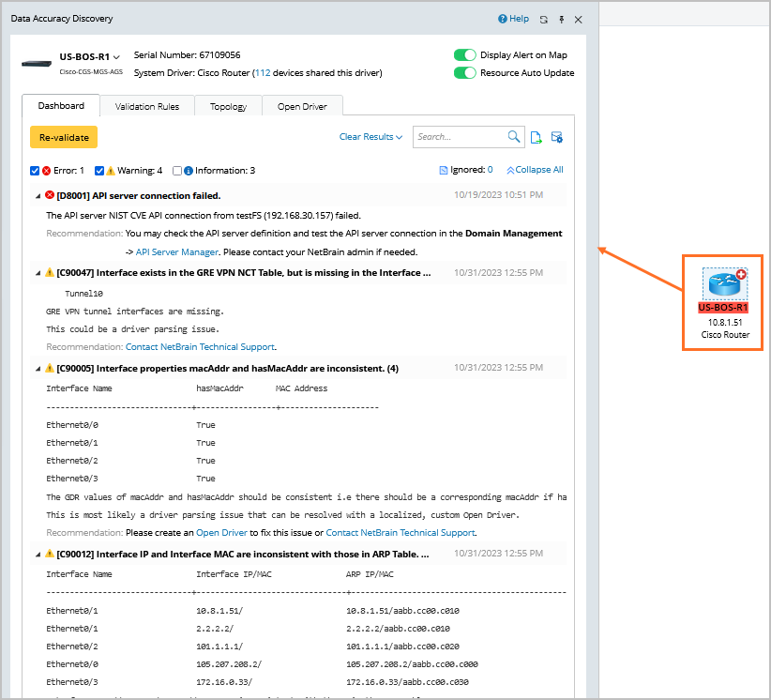Image resolution: width=771 pixels, height=700 pixels.
Task: Click the C90012 warning icon
Action: 50,554
